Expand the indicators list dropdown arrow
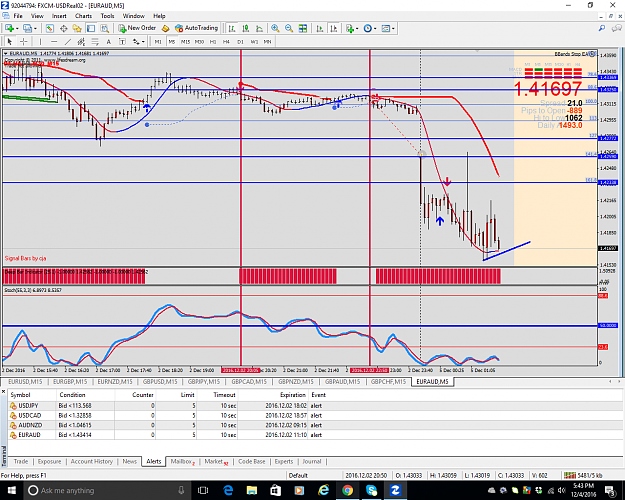 (357, 28)
